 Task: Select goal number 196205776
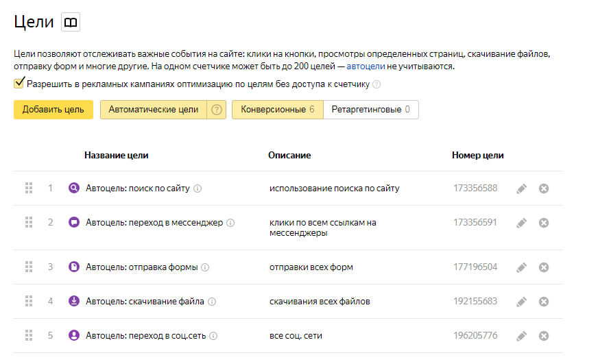475,335
